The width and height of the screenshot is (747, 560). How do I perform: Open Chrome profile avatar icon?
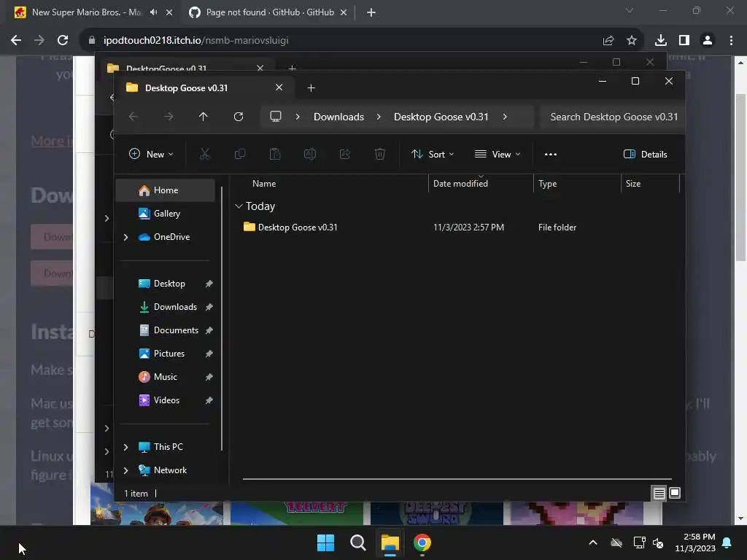[708, 41]
